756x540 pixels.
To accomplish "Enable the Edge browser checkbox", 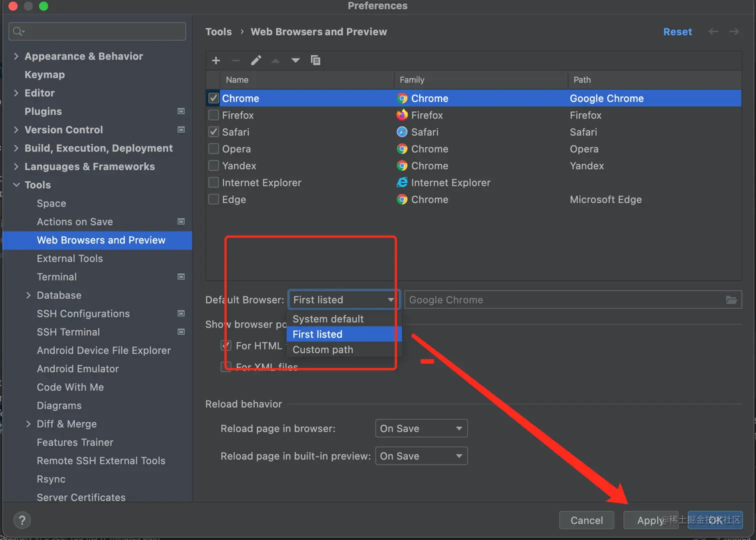I will click(x=213, y=199).
